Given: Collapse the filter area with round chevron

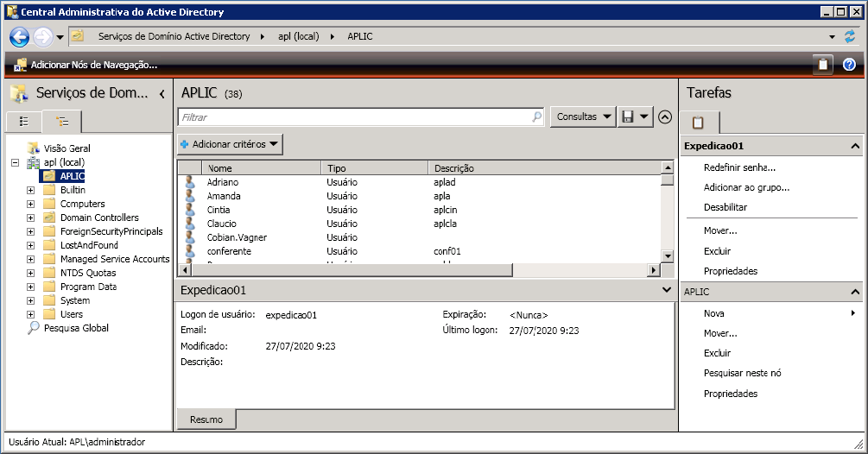Looking at the screenshot, I should [665, 117].
